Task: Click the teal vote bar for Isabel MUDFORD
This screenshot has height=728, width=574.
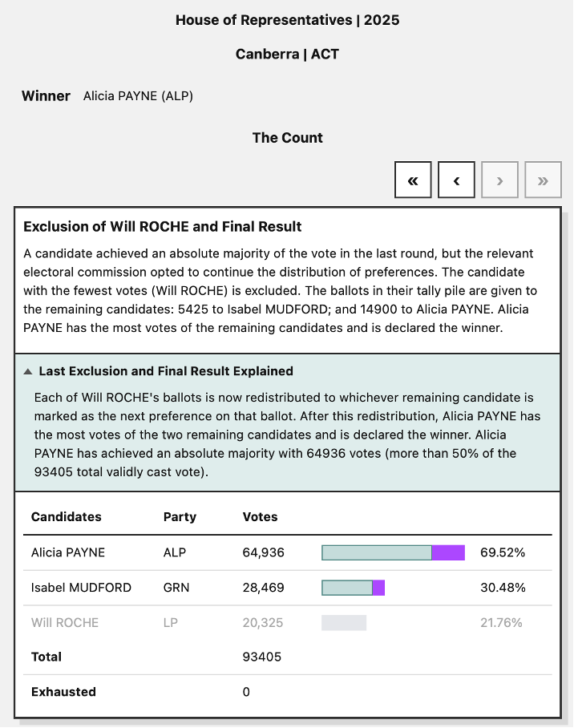Action: pos(346,588)
